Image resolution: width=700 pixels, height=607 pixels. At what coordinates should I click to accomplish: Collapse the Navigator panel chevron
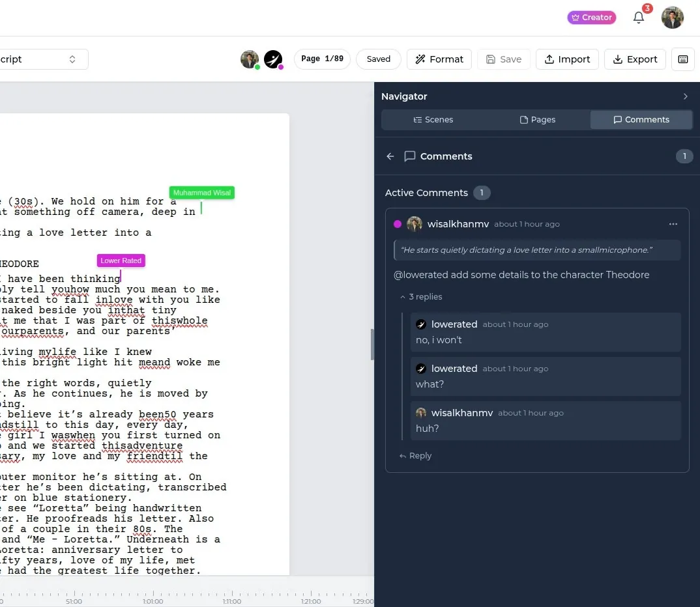(x=685, y=96)
